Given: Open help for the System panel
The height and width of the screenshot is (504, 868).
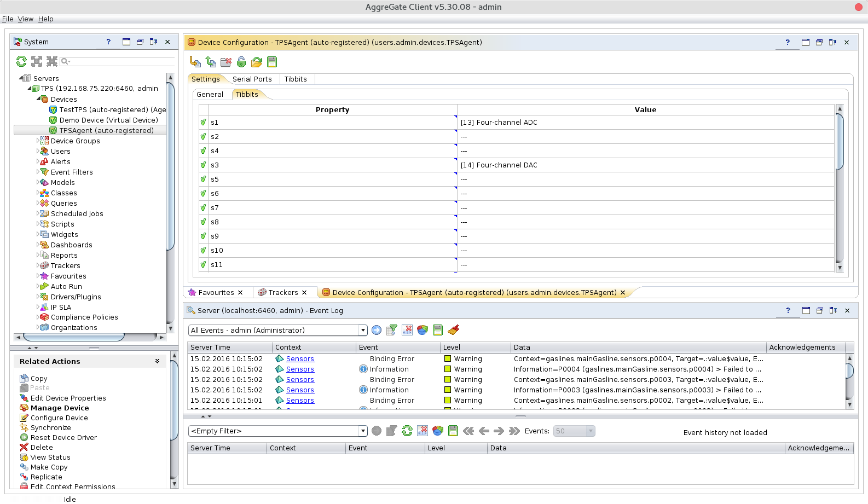Looking at the screenshot, I should 108,42.
